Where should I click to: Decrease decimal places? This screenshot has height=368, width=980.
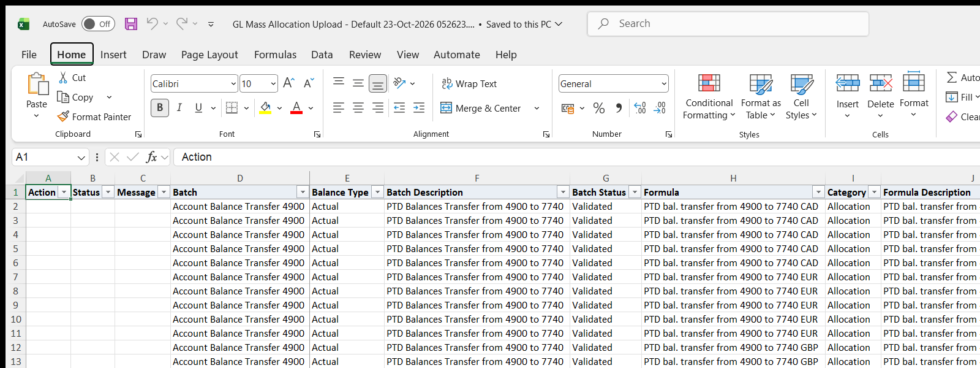(660, 108)
